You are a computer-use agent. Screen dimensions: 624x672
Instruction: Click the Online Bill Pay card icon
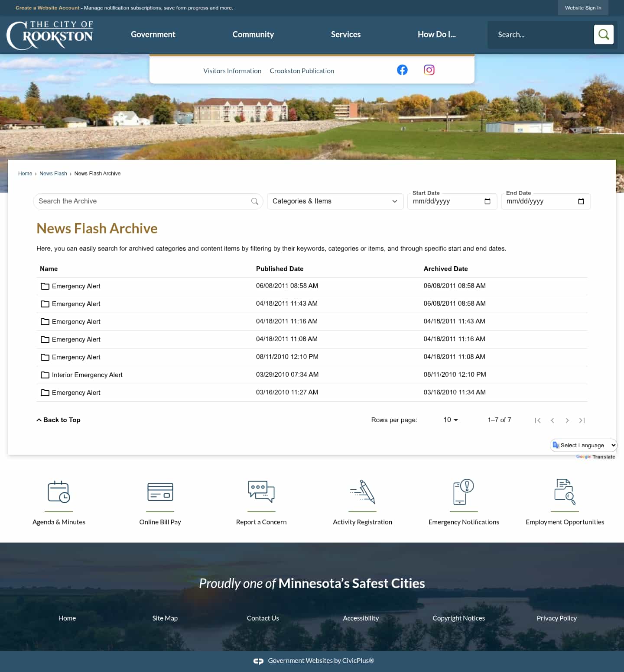point(160,492)
